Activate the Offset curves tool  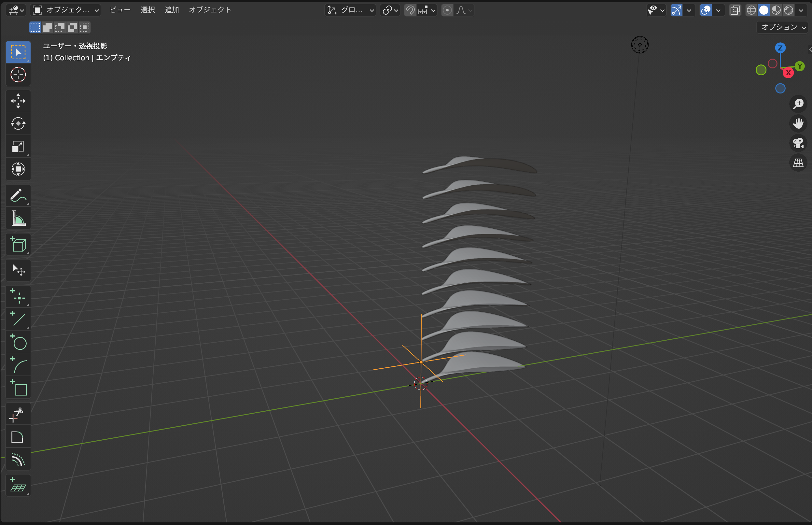[18, 460]
